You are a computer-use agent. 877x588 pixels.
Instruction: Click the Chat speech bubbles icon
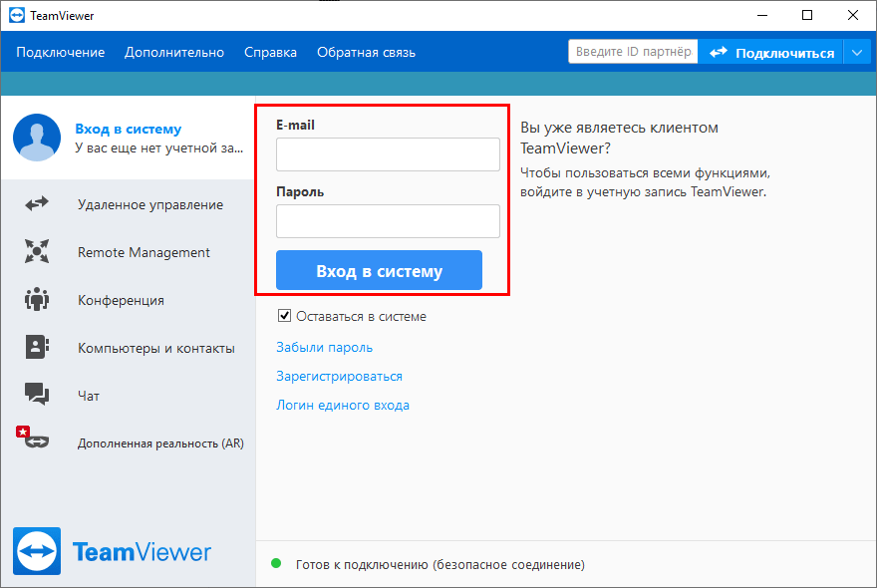tap(37, 394)
